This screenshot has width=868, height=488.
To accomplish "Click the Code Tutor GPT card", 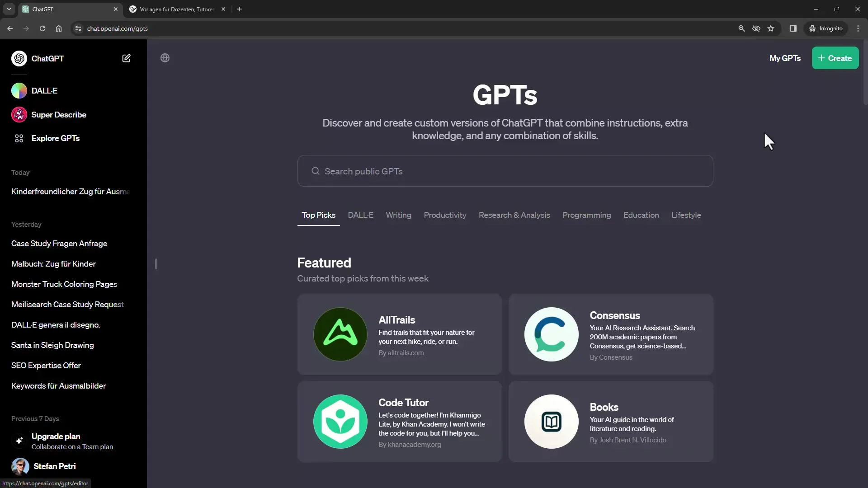I will [x=400, y=421].
